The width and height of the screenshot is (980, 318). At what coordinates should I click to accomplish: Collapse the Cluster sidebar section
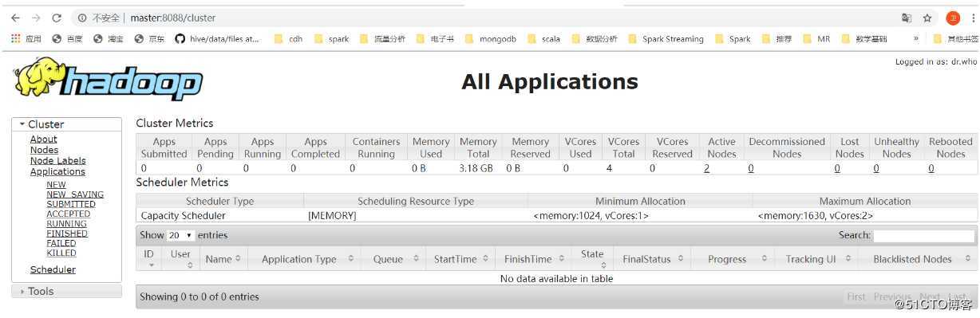click(66, 124)
